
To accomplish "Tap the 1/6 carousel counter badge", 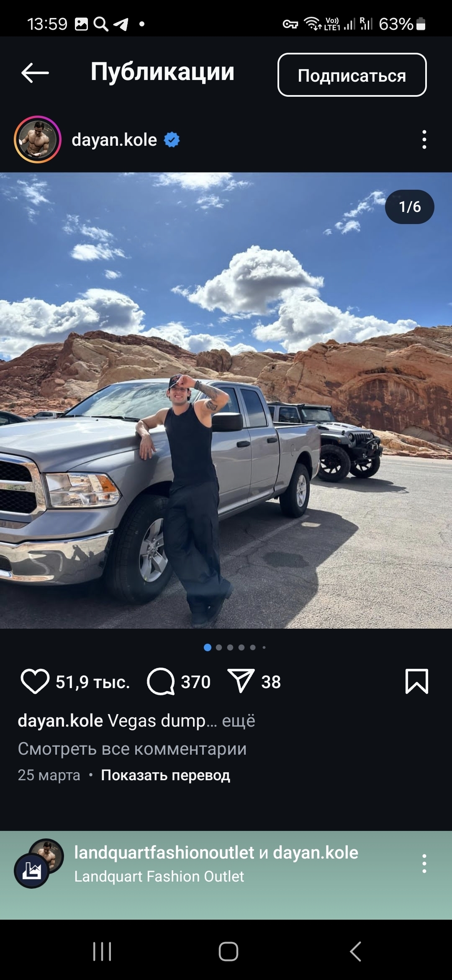I will tap(410, 207).
